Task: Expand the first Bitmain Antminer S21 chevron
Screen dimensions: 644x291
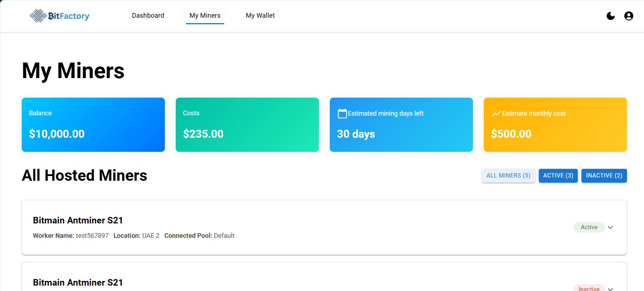Action: click(610, 227)
